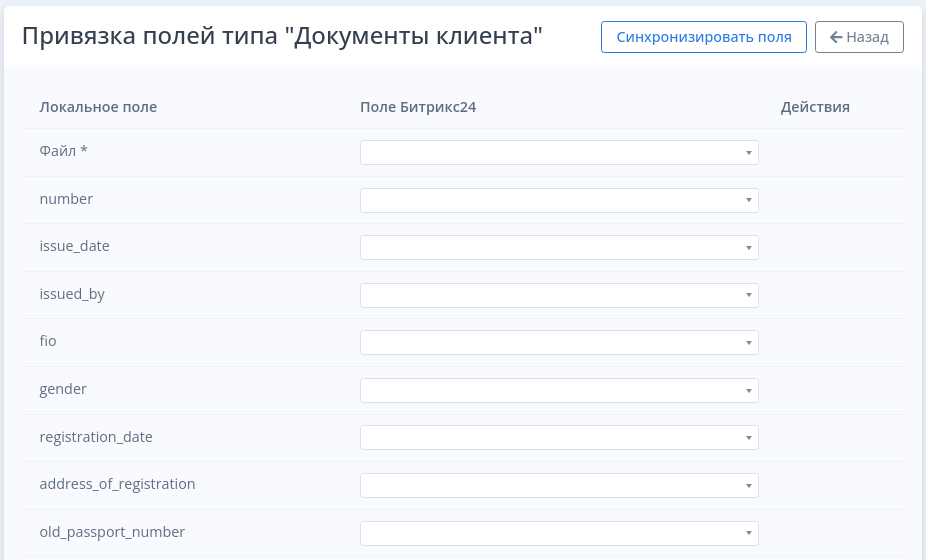Viewport: 926px width, 560px height.
Task: Click the caret arrow in the registration_date row
Action: [748, 438]
